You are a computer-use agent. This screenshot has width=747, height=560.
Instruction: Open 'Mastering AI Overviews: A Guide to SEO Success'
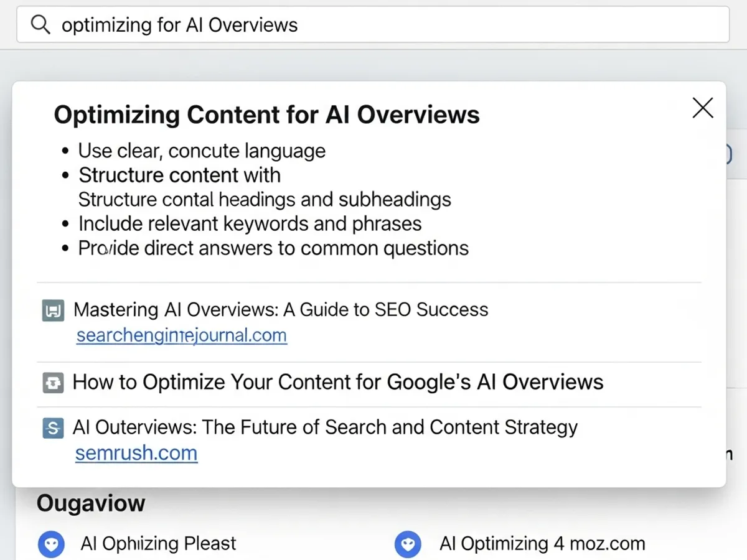pos(281,309)
